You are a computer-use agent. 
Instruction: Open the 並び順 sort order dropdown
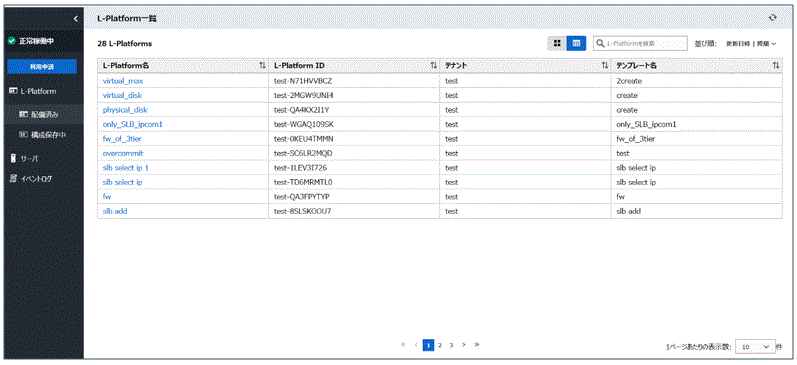point(751,44)
